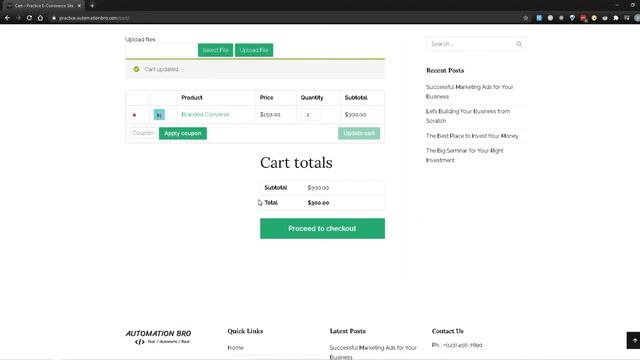
Task: Click the Automation Bro footer logo
Action: (x=158, y=337)
